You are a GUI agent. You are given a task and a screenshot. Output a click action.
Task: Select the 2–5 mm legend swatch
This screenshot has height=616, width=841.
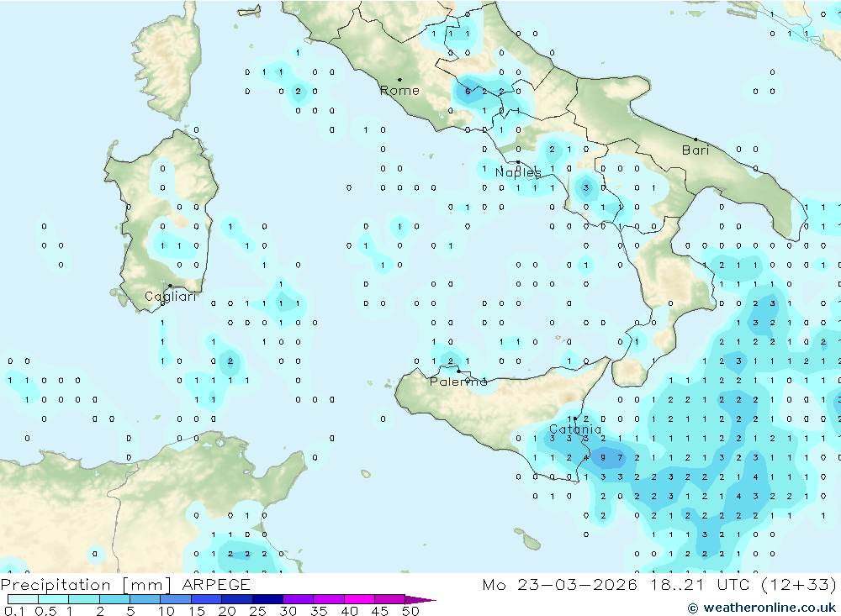114,599
